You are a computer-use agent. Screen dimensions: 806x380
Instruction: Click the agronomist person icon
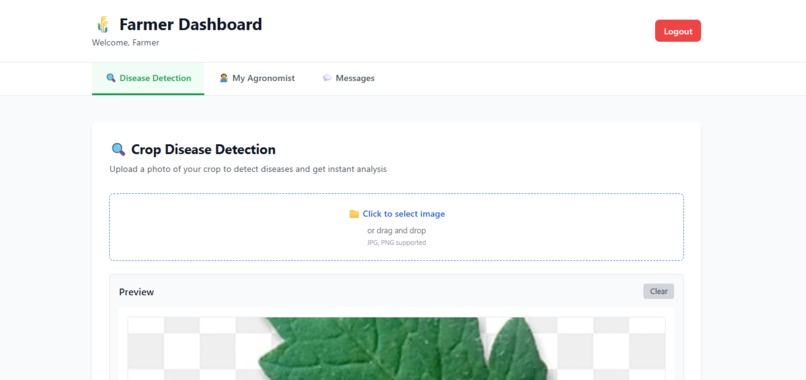(224, 78)
